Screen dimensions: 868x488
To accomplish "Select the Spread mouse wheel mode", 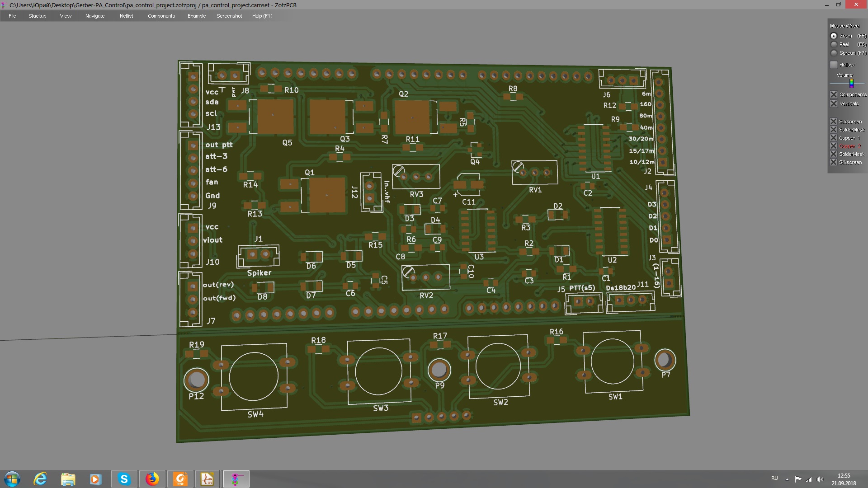I will click(x=834, y=53).
